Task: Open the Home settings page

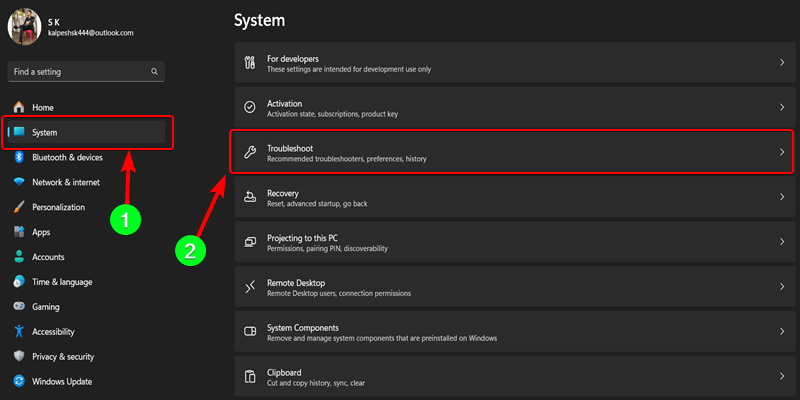Action: coord(42,107)
